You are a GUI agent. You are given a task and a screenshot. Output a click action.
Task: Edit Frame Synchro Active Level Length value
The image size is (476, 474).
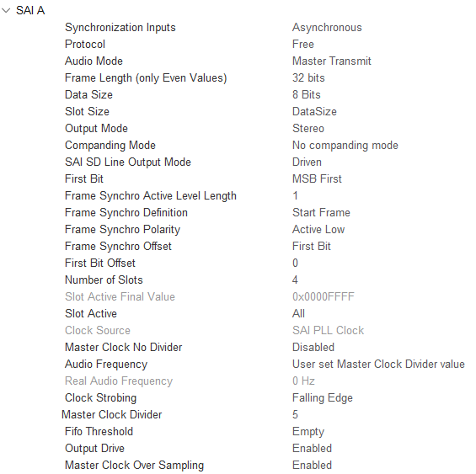point(295,195)
